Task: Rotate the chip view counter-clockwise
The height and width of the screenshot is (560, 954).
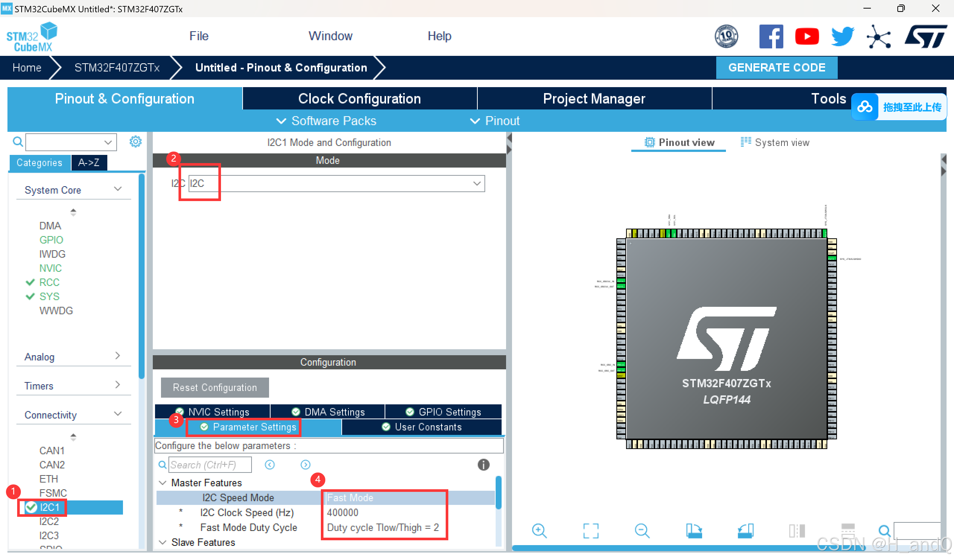Action: tap(745, 531)
